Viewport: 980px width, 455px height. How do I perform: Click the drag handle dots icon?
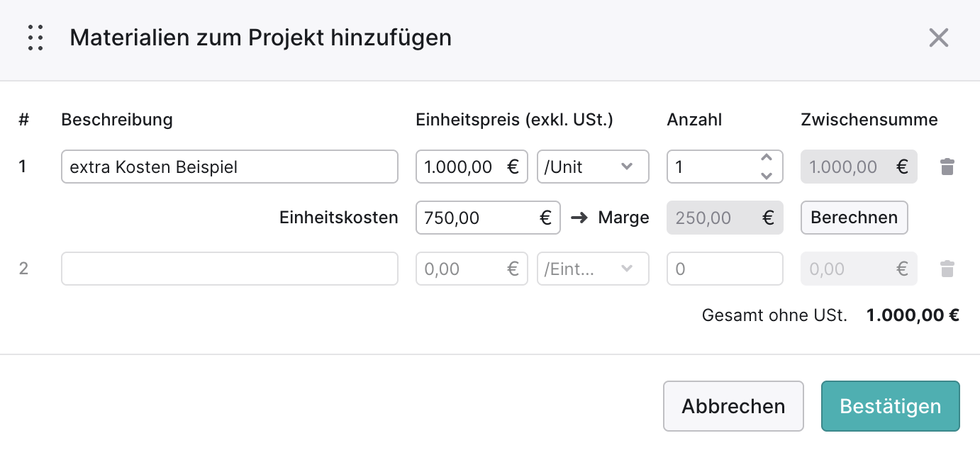click(x=35, y=38)
